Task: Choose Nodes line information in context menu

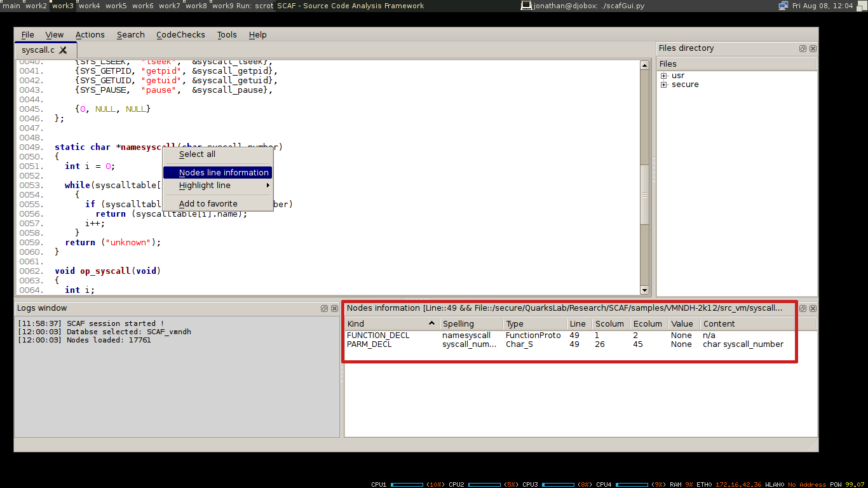Action: [x=217, y=173]
